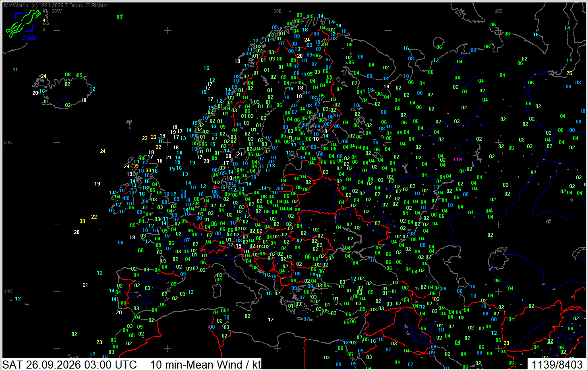588x371 pixels.
Task: Click the 60E longitude label
Action: 499,11
